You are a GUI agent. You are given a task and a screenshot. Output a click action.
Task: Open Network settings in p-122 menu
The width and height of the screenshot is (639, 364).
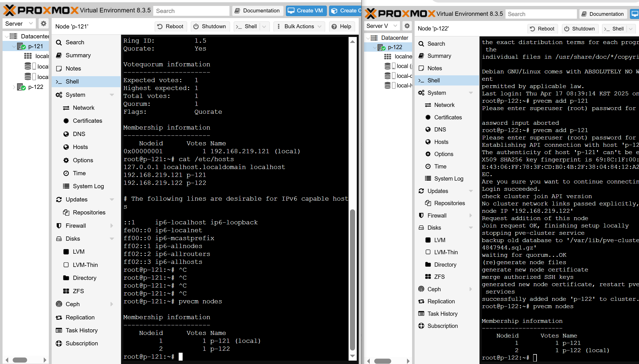pos(444,105)
